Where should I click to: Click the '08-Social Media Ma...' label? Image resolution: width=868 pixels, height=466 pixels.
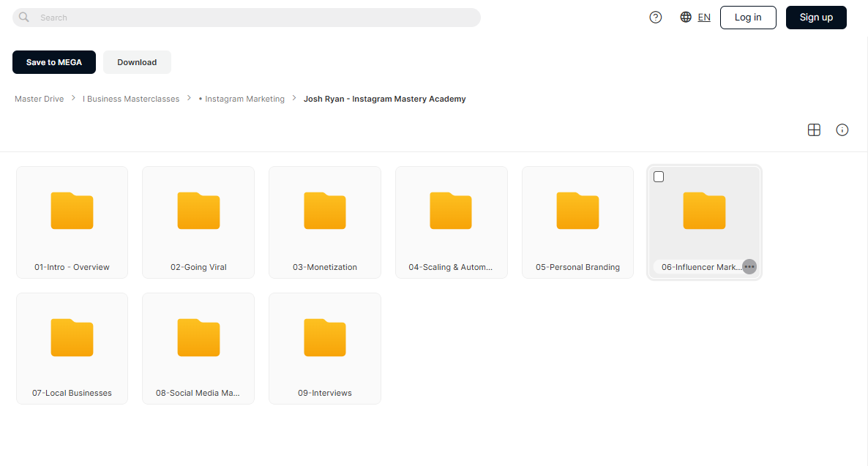point(198,393)
